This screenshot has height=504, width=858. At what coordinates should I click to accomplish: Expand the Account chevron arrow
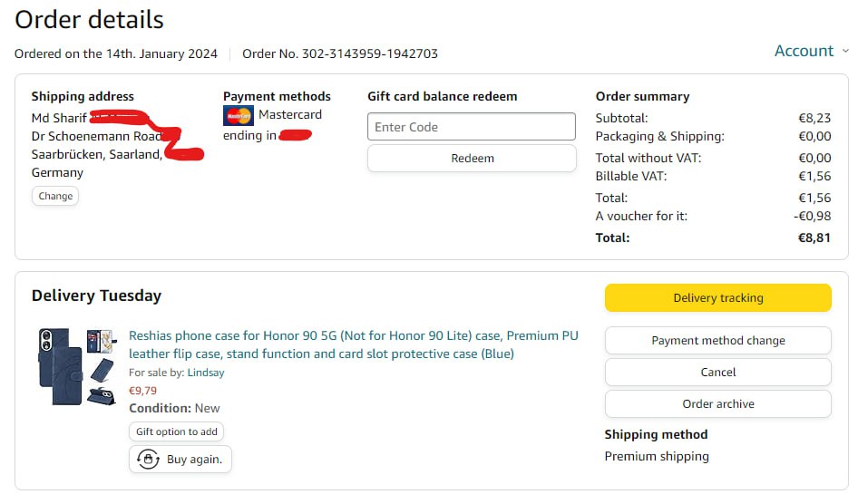(846, 52)
